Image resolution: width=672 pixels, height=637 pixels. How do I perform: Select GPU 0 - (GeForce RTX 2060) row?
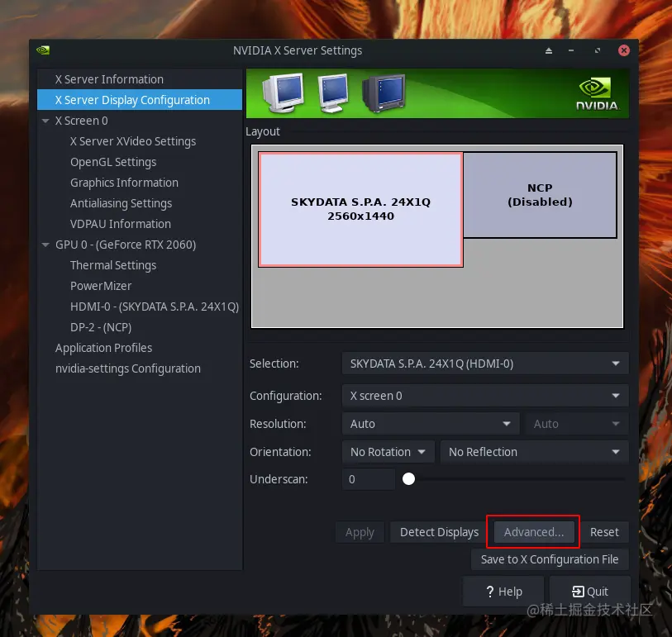[x=140, y=245]
